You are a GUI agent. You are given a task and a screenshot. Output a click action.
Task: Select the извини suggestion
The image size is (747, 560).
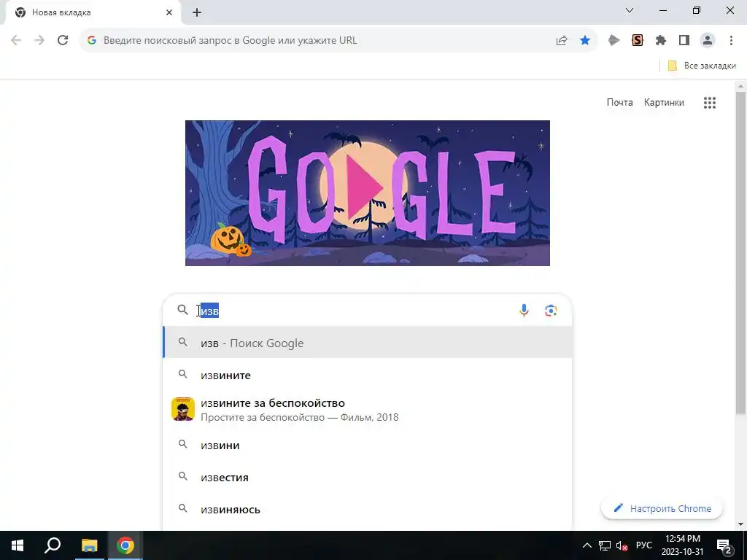(x=368, y=445)
